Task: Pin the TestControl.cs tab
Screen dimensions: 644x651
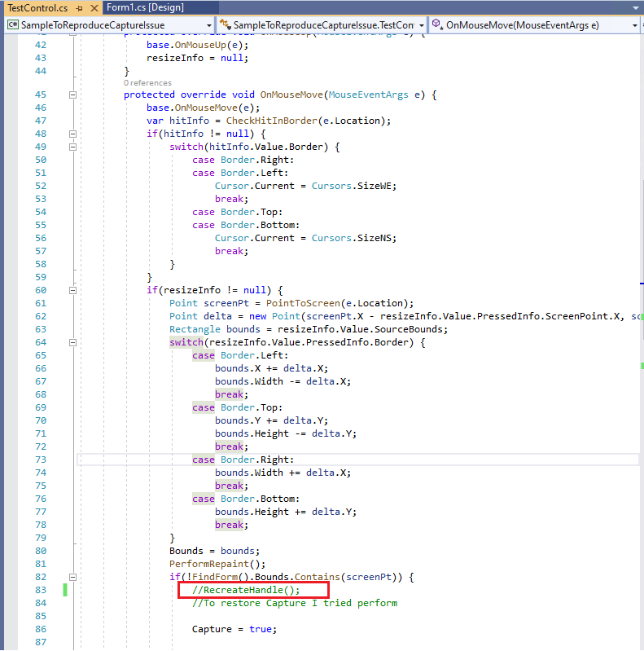Action: point(80,8)
